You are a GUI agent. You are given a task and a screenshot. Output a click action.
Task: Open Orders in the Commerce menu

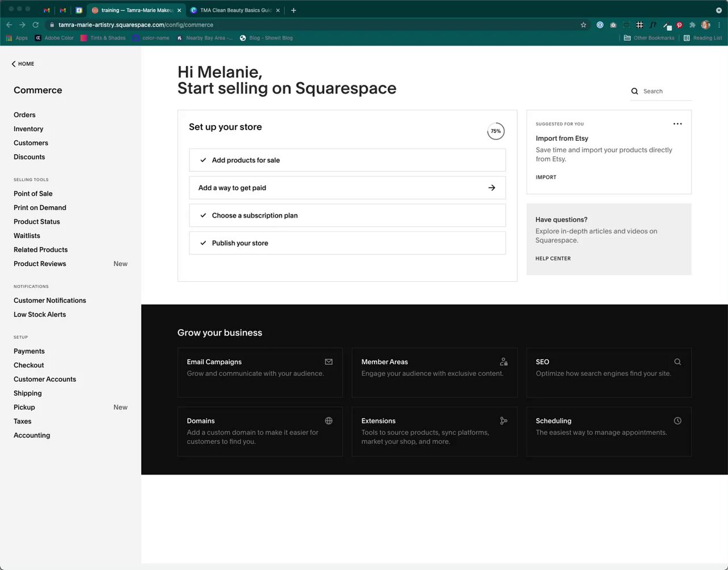[24, 115]
